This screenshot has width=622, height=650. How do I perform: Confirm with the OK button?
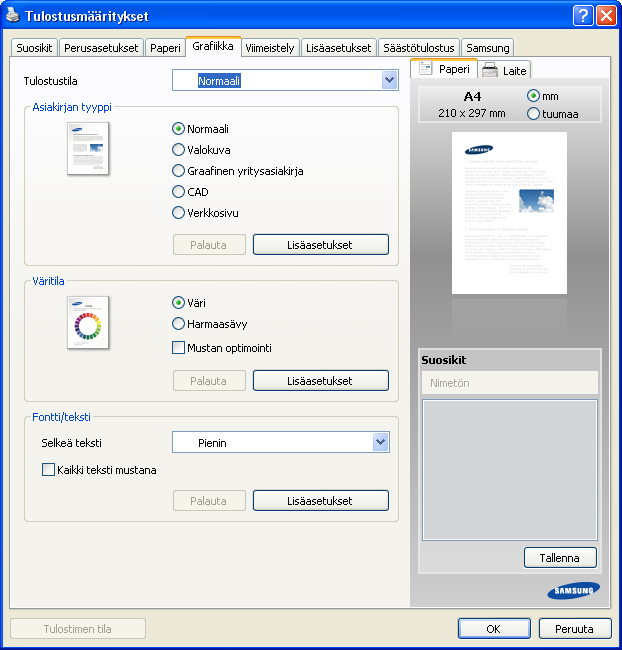click(x=494, y=629)
